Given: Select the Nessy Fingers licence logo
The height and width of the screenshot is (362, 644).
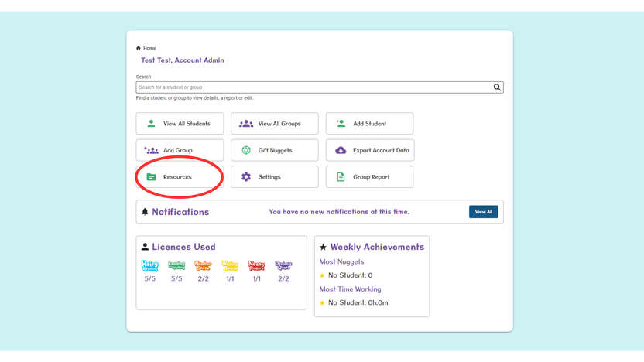Looking at the screenshot, I should [257, 265].
